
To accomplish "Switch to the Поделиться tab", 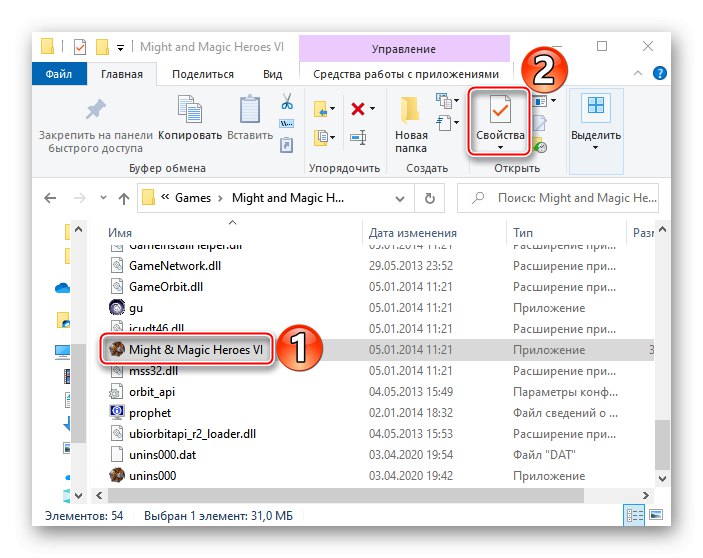I will (x=203, y=74).
